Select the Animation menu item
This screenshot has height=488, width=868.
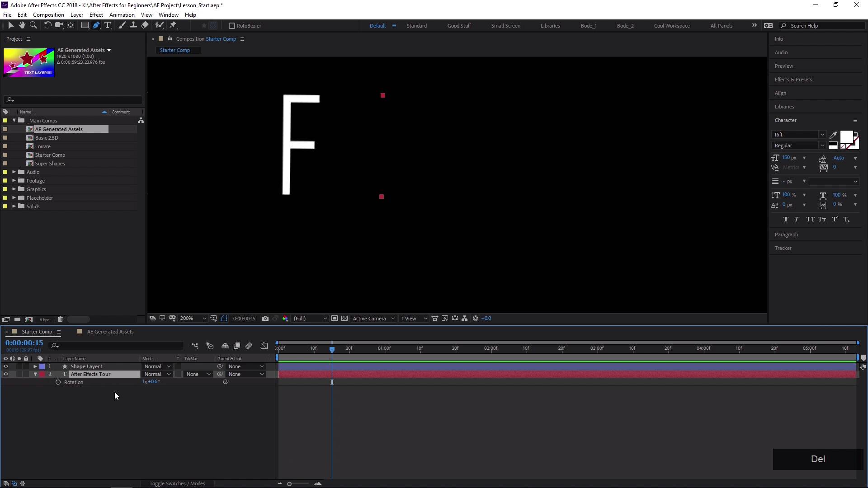coord(122,15)
